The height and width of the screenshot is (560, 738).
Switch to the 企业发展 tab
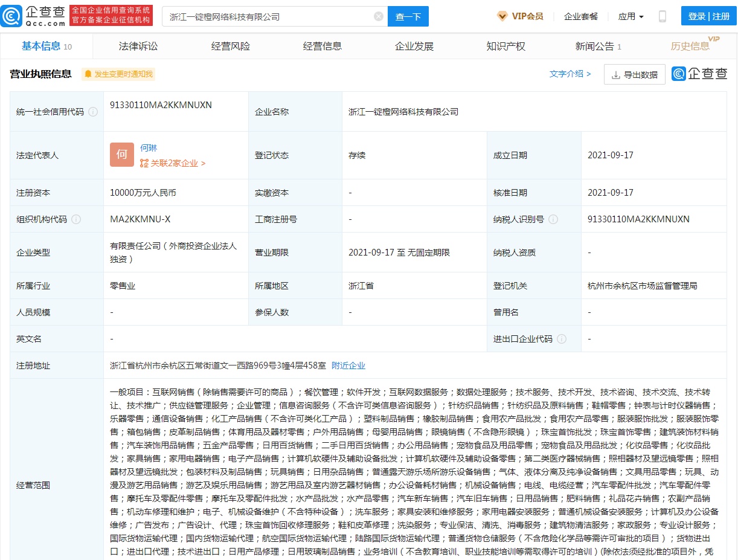coord(414,46)
